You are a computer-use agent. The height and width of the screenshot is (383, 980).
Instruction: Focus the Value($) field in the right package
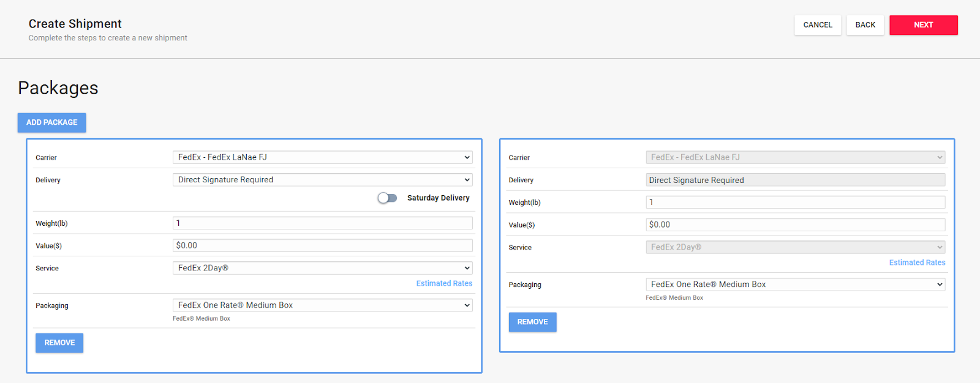click(795, 225)
